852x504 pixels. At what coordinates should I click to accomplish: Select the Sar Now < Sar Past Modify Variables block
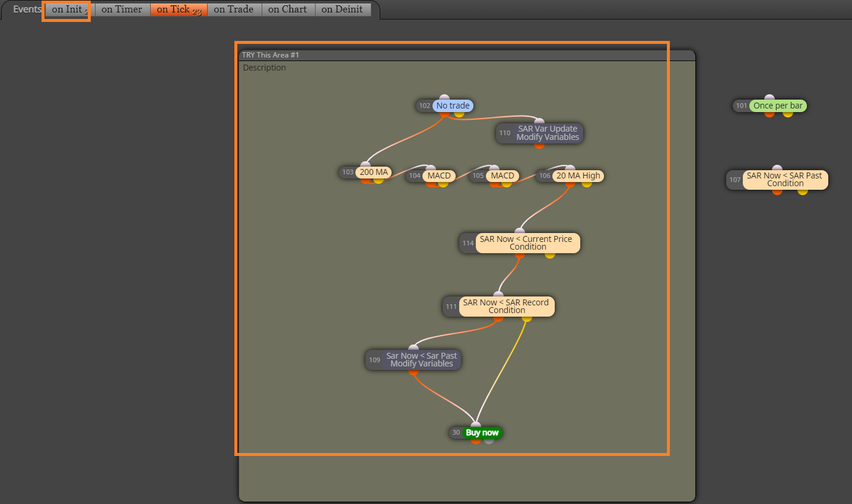(x=422, y=360)
